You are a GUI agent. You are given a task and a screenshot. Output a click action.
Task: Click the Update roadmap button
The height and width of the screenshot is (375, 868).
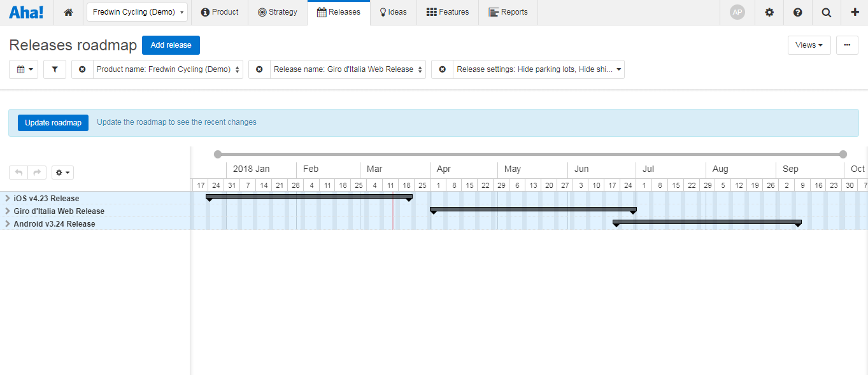point(53,123)
